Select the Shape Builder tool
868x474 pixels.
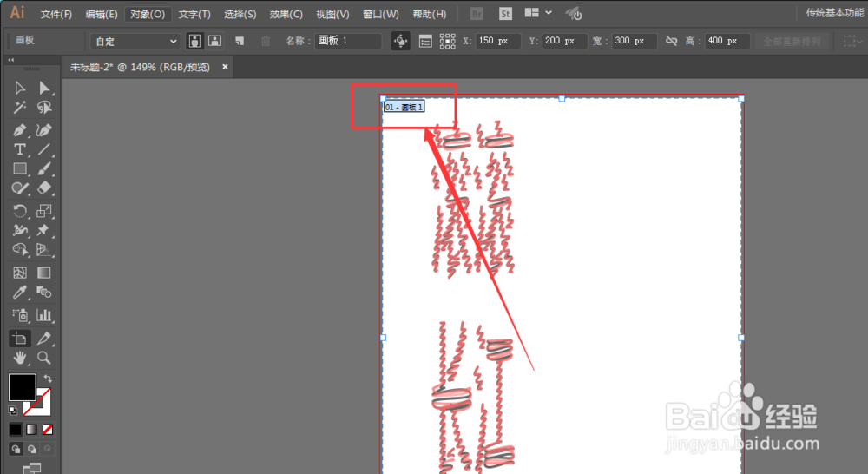pos(20,250)
